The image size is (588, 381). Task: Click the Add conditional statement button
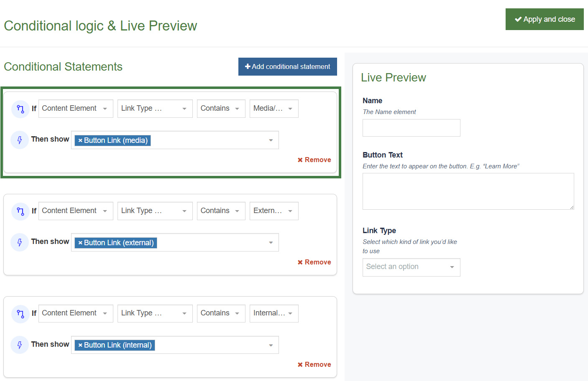[x=287, y=66]
